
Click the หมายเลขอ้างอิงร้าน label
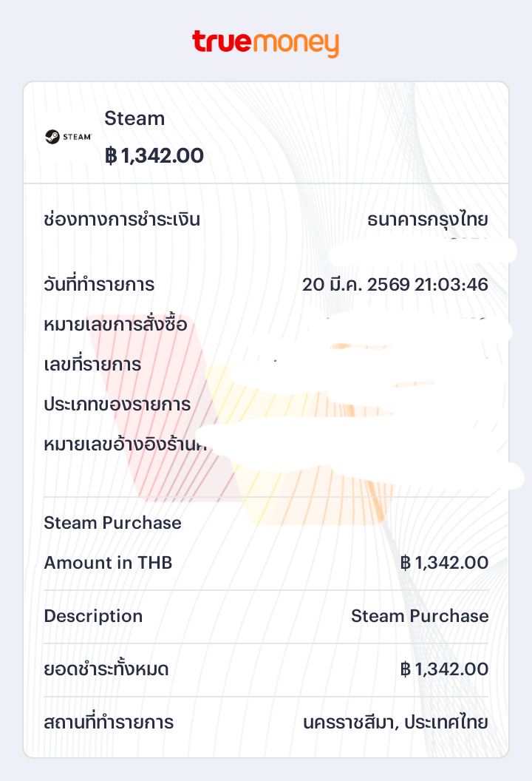123,444
